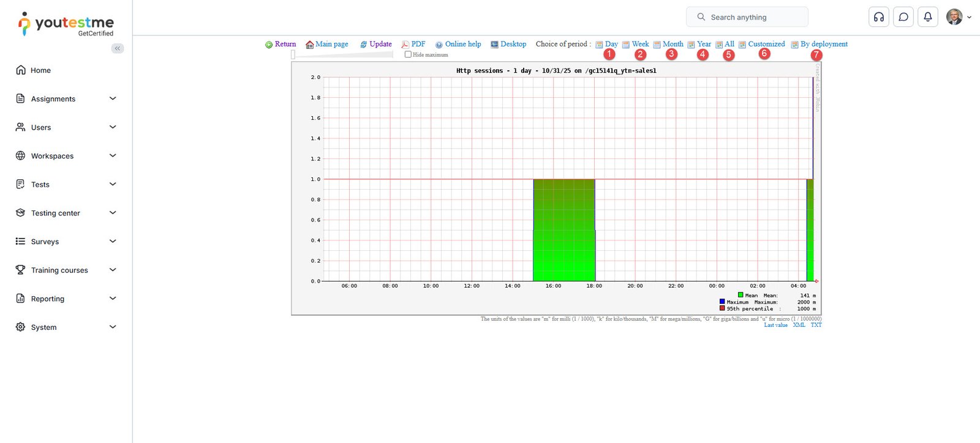980x443 pixels.
Task: Expand the Reporting section chevron
Action: 113,299
